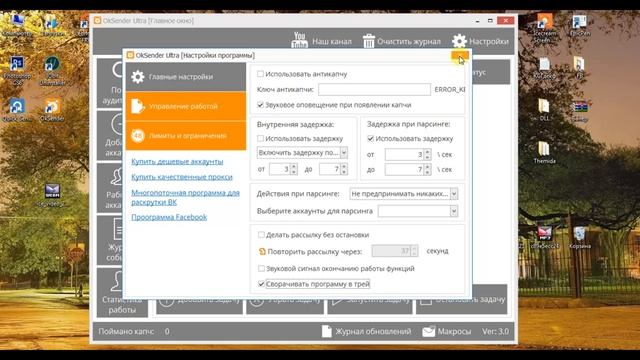The width and height of the screenshot is (640, 360).
Task: Select the 'FS' folder on desktop
Action: pos(579,68)
